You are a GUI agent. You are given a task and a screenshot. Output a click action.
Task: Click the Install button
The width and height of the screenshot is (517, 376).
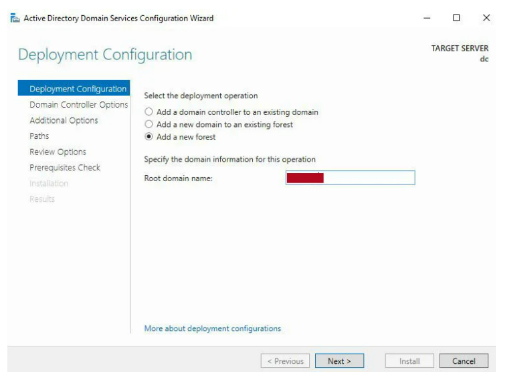(409, 361)
